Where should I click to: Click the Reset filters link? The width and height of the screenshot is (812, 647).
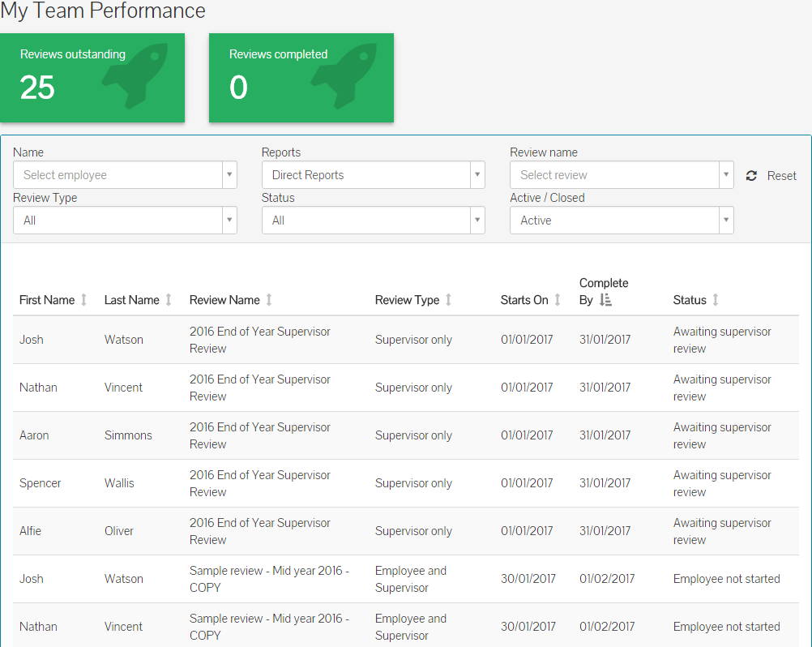point(781,176)
